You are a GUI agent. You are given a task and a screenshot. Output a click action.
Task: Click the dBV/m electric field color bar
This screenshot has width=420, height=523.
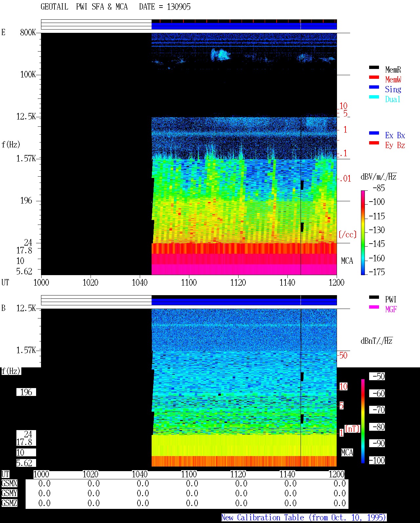363,232
